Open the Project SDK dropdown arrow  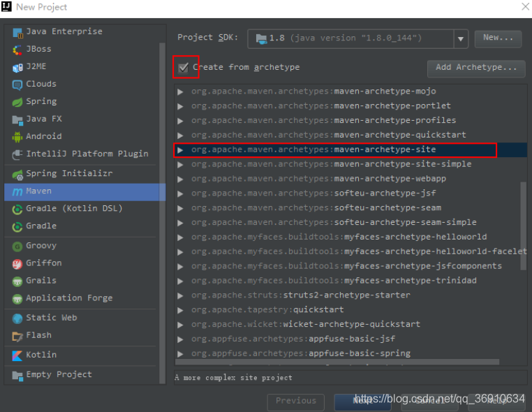tap(461, 38)
